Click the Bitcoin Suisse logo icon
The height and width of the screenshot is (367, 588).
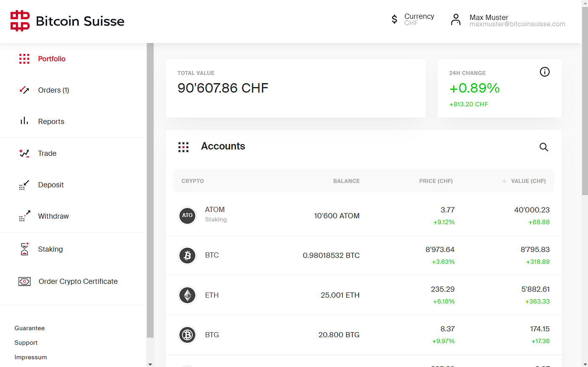click(20, 21)
